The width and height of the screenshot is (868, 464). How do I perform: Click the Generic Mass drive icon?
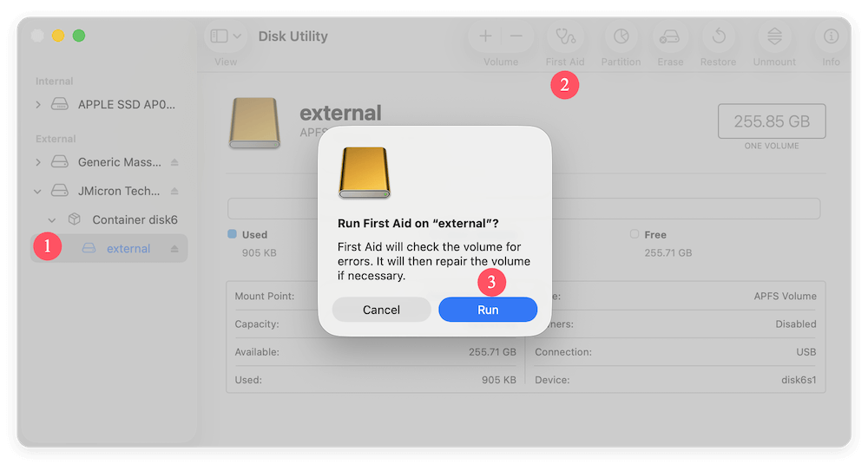click(60, 161)
